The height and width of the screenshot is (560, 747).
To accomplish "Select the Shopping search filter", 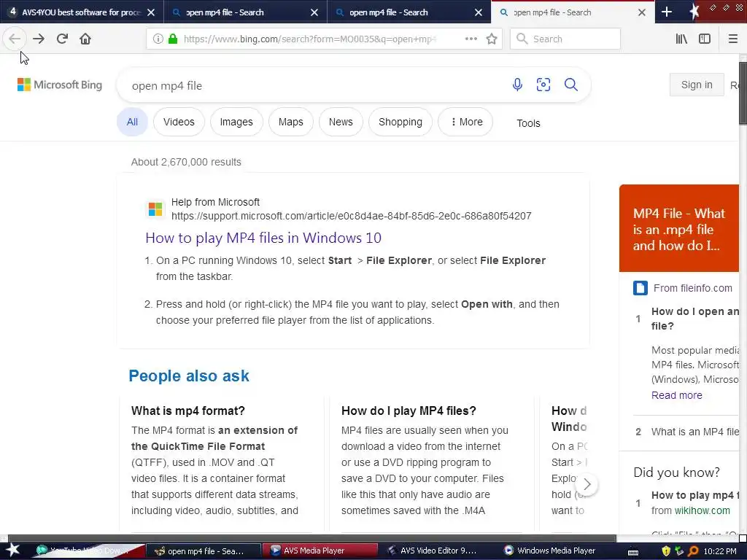I will pos(400,122).
